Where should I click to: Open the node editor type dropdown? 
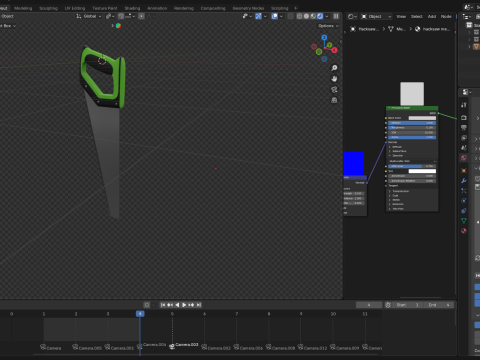click(x=352, y=16)
